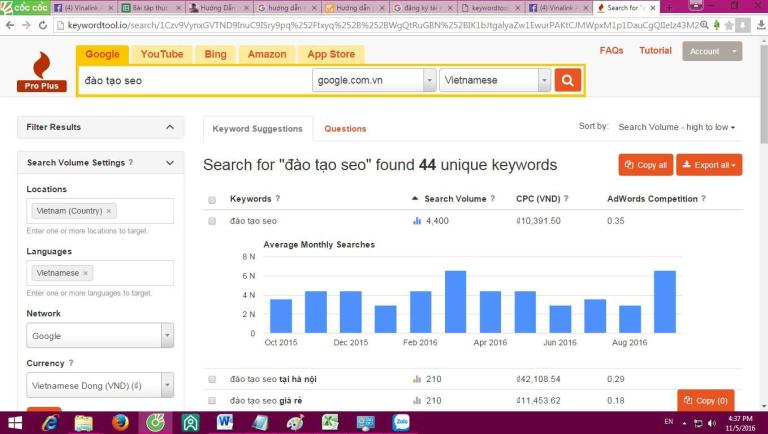Image resolution: width=768 pixels, height=434 pixels.
Task: Open Internet Explorer from taskbar
Action: [x=50, y=423]
